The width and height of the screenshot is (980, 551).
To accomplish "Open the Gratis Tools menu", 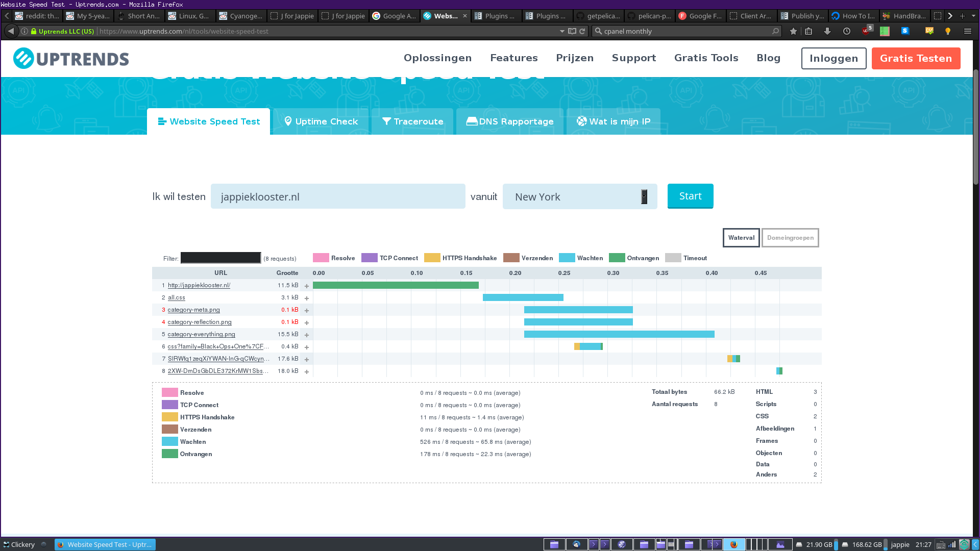I will tap(706, 58).
